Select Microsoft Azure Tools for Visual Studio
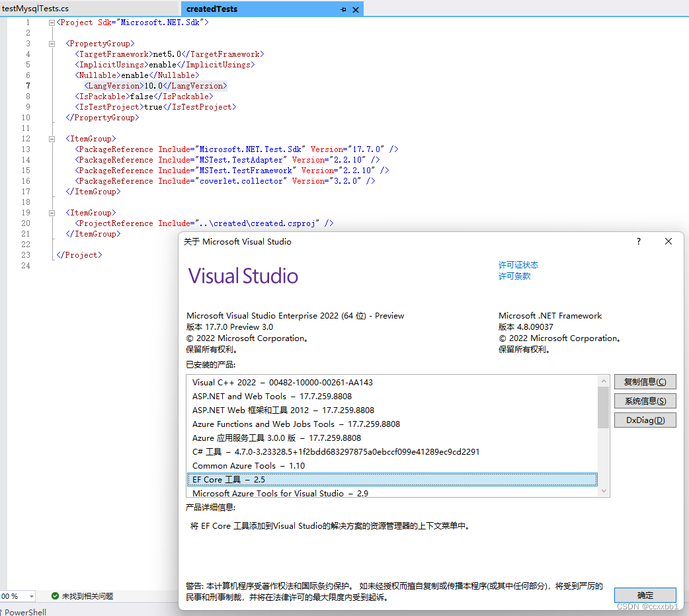The height and width of the screenshot is (616, 689). [392, 493]
